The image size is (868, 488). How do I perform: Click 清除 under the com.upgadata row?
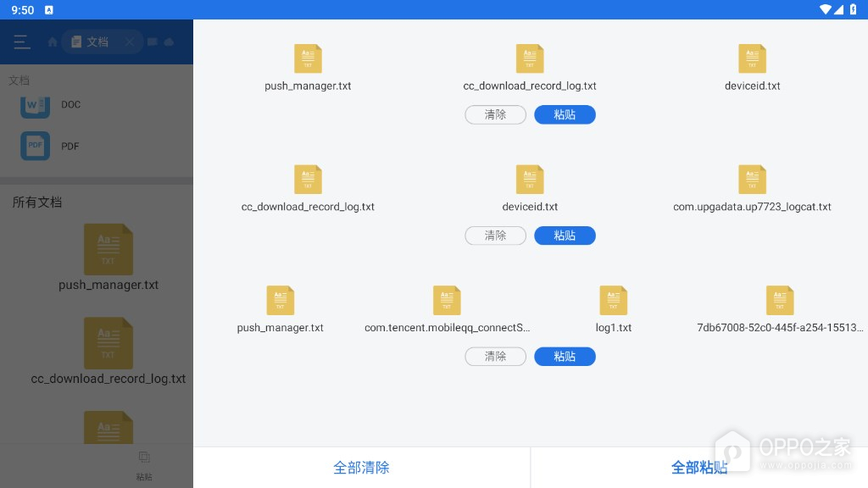495,236
